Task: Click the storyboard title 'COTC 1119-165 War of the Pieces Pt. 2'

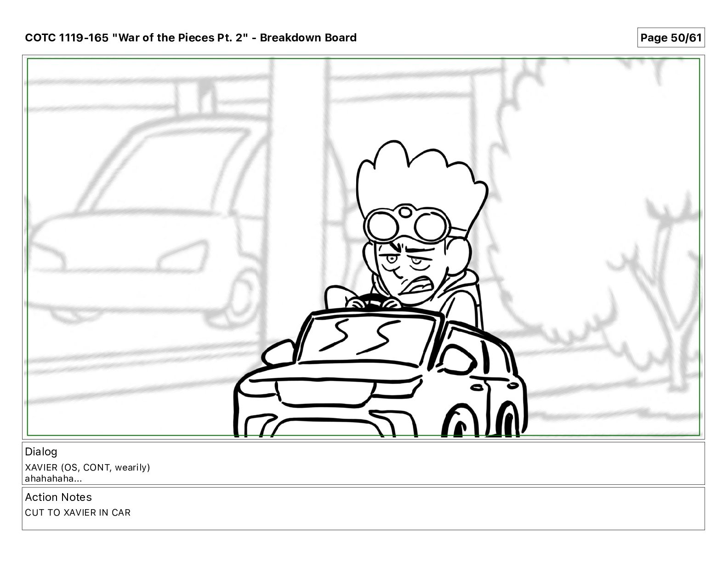Action: click(191, 38)
